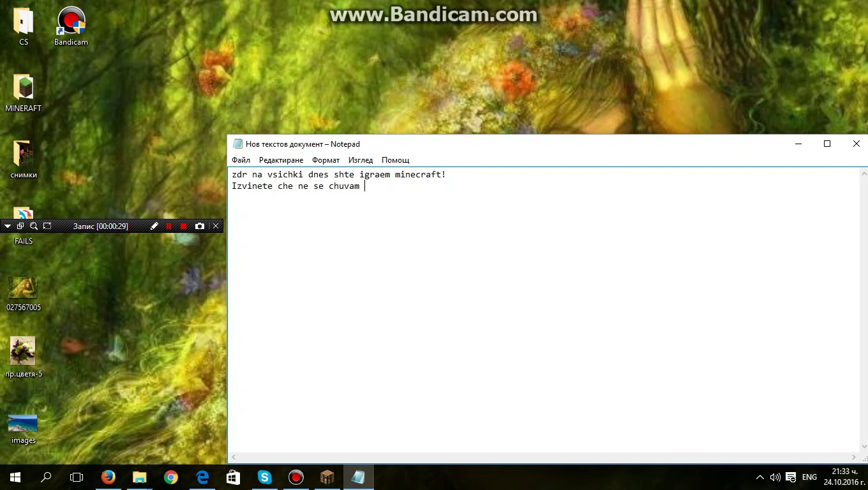Open the Помощ menu in Notepad
The width and height of the screenshot is (868, 490).
point(395,160)
